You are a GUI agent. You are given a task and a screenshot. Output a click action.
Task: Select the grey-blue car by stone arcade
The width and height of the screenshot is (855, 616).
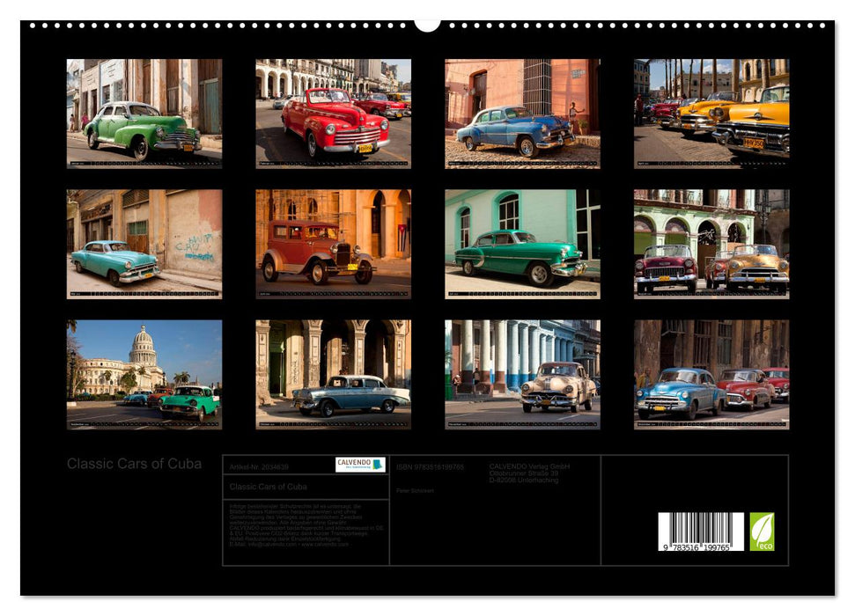[x=333, y=374]
